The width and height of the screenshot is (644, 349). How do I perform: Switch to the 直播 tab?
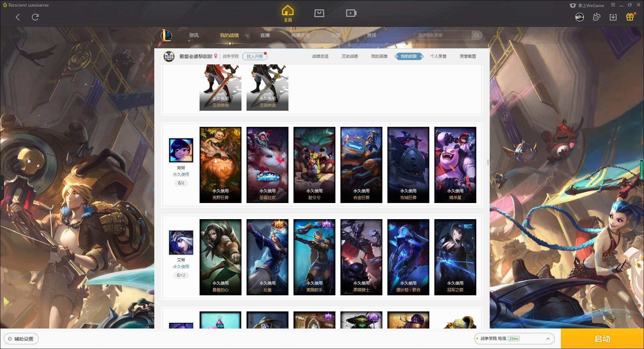tap(265, 35)
